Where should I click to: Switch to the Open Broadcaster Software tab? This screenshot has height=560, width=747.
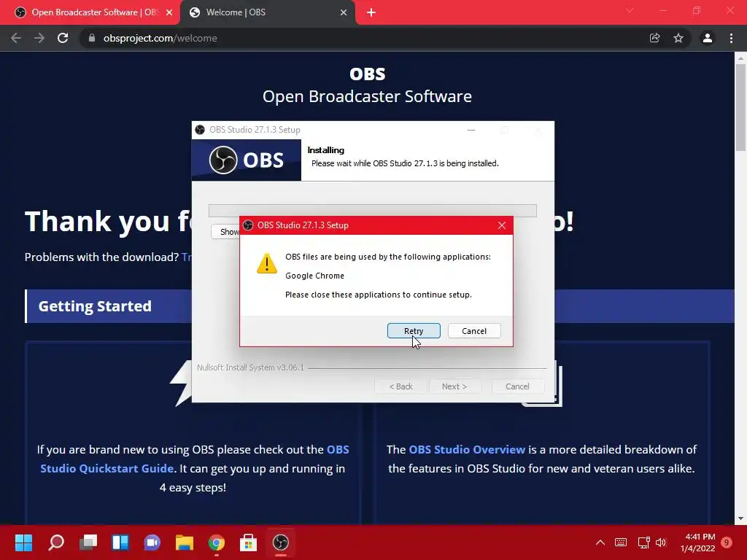(x=89, y=12)
